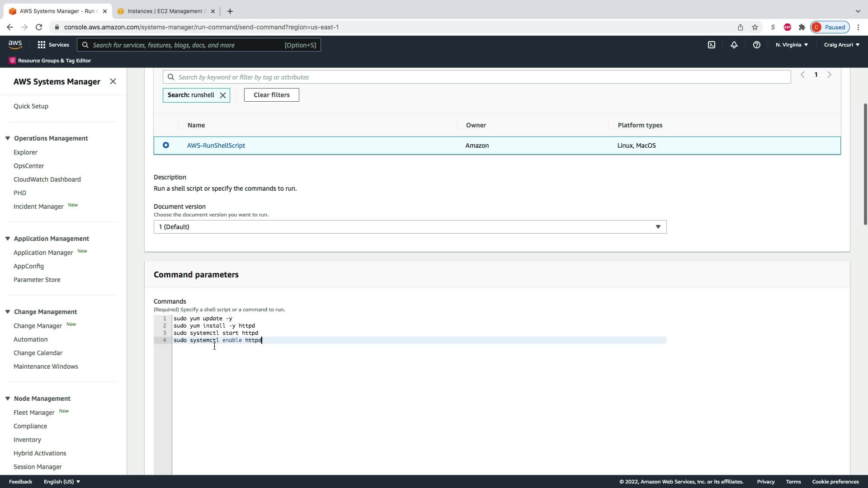Open the AWS-RunShellScript document link
The image size is (868, 488).
(216, 145)
